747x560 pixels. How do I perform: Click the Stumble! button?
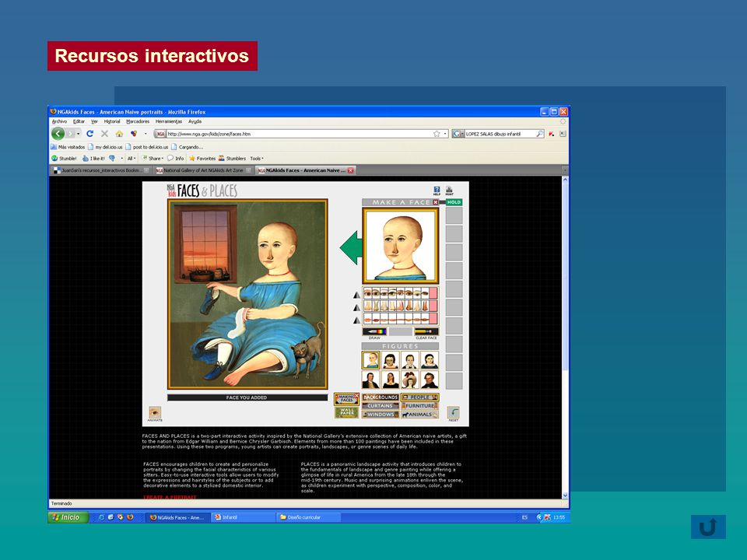tap(64, 159)
